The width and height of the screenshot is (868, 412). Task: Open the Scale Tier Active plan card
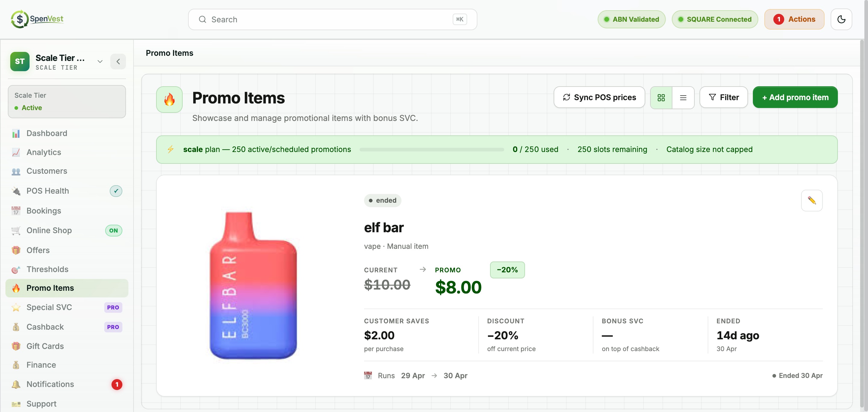pyautogui.click(x=67, y=101)
